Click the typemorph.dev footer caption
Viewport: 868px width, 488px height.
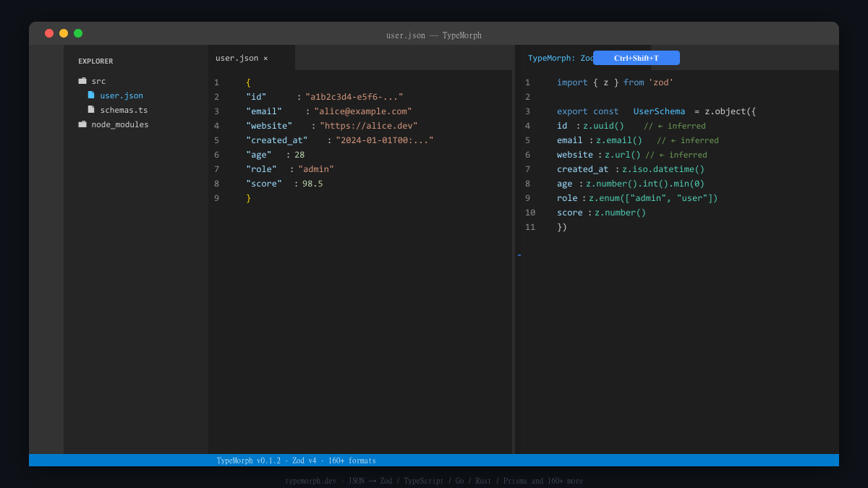click(434, 481)
